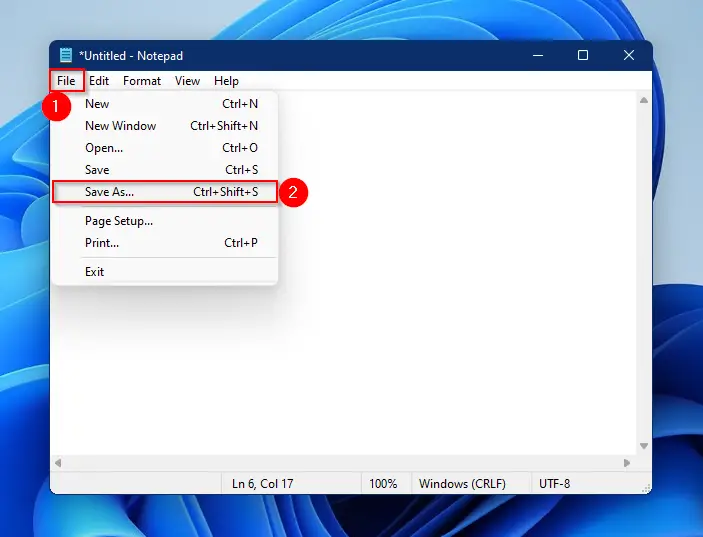Maximize the Notepad window
Image resolution: width=703 pixels, height=537 pixels.
coord(583,55)
